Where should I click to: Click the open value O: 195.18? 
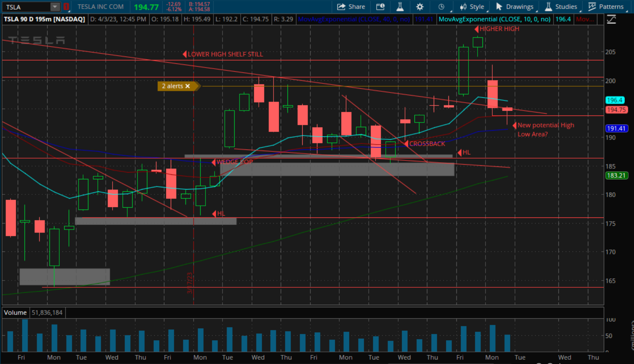coord(165,19)
